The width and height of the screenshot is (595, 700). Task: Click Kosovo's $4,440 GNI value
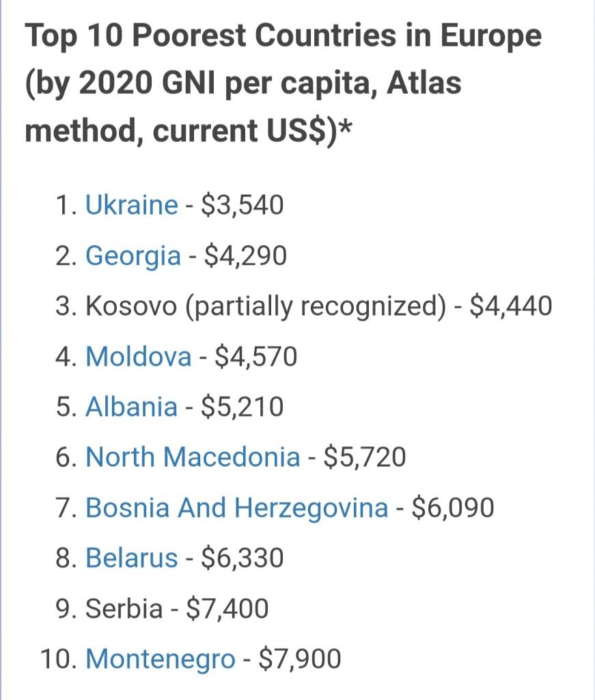512,306
